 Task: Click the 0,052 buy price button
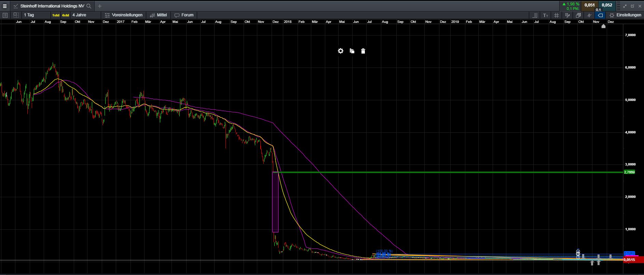point(607,5)
